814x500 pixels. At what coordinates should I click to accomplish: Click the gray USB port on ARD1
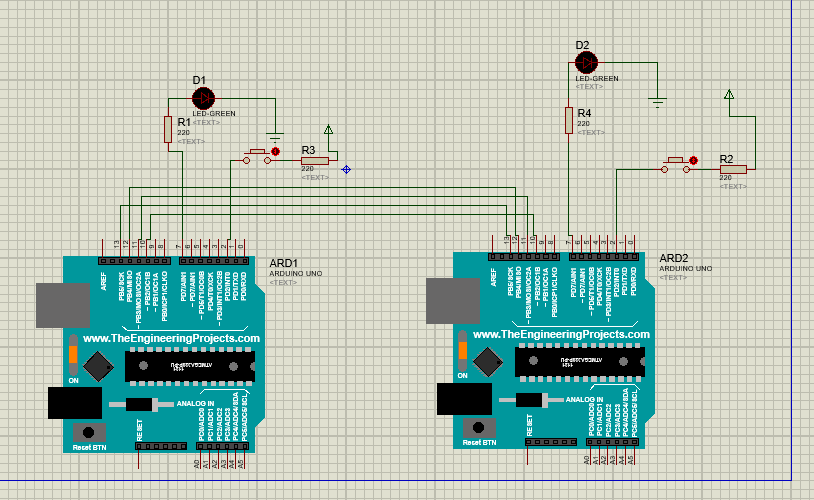[x=63, y=305]
